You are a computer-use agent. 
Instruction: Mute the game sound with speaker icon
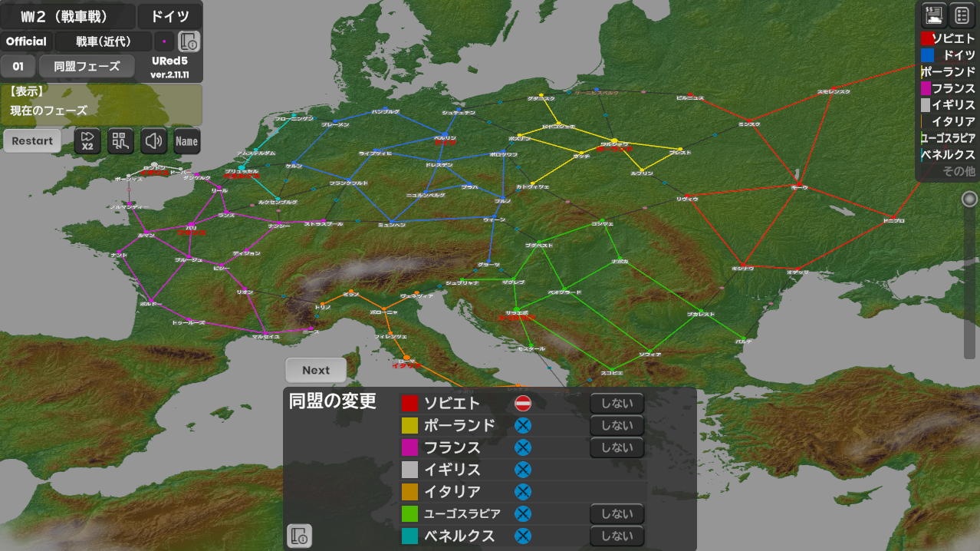pos(154,141)
